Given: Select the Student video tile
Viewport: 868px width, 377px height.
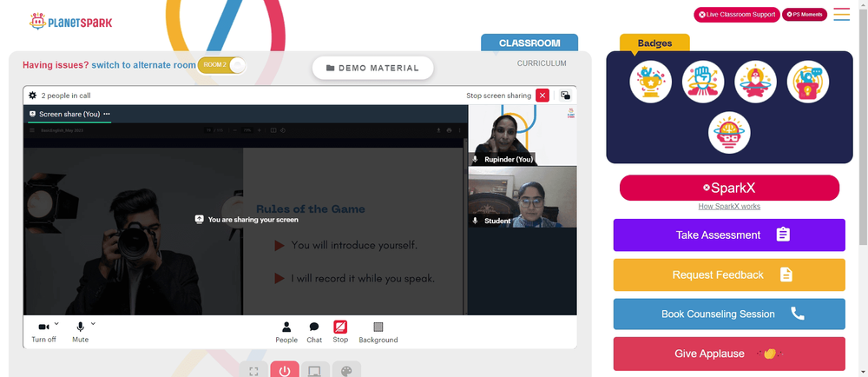Looking at the screenshot, I should point(522,197).
